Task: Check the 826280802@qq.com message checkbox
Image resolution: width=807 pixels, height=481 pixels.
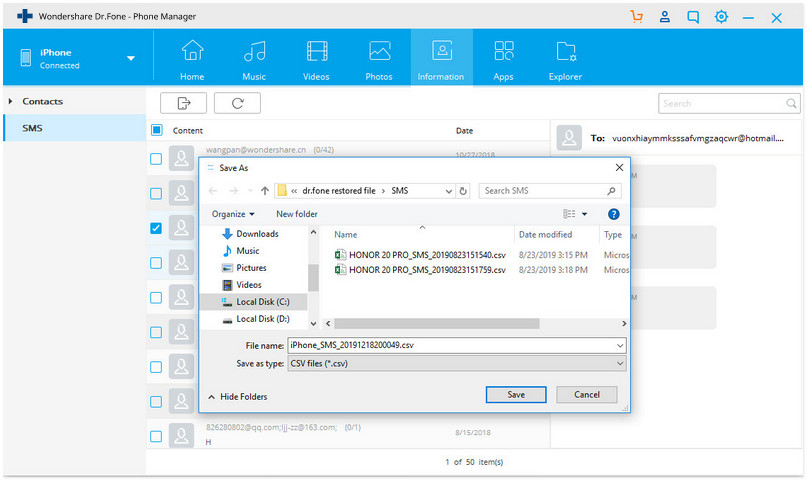Action: pos(156,436)
